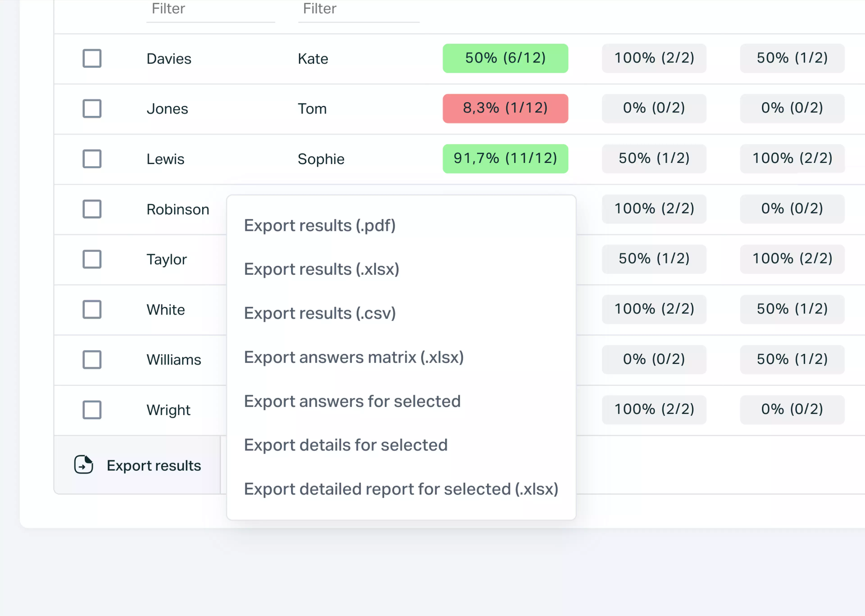Choose Export detailed report for selected (.xlsx)
Screen dimensions: 865x616
(x=401, y=489)
